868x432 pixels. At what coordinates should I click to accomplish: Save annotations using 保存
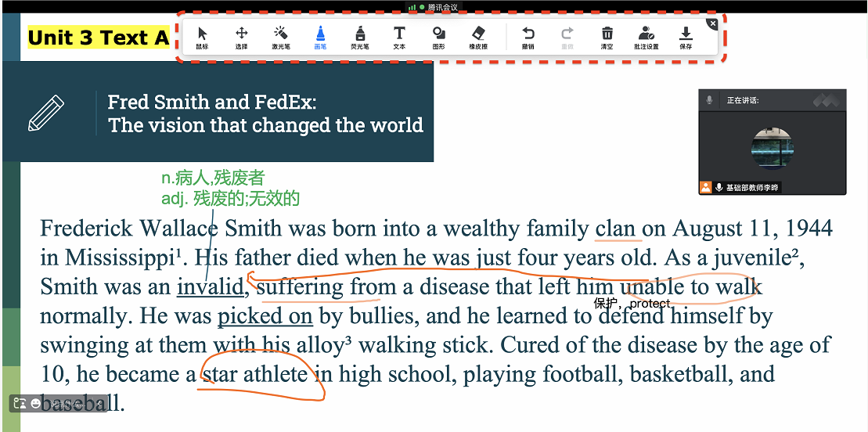click(x=686, y=38)
